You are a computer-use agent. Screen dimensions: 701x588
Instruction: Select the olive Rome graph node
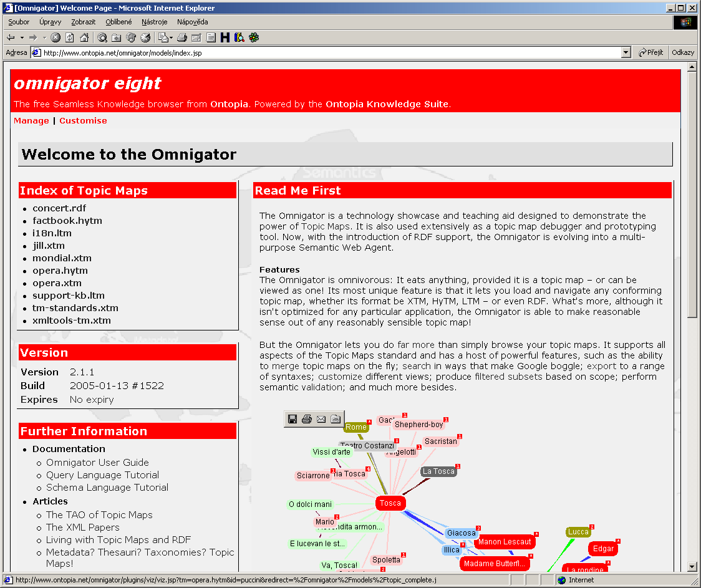pos(356,427)
